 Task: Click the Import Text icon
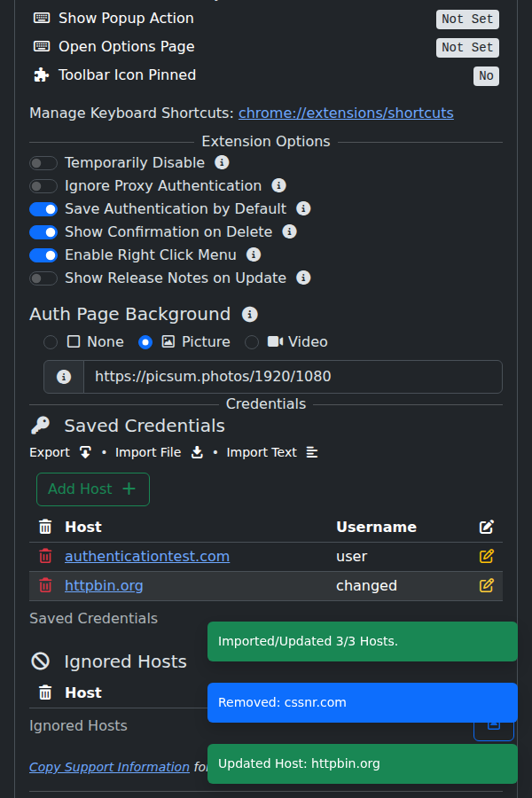(x=312, y=452)
